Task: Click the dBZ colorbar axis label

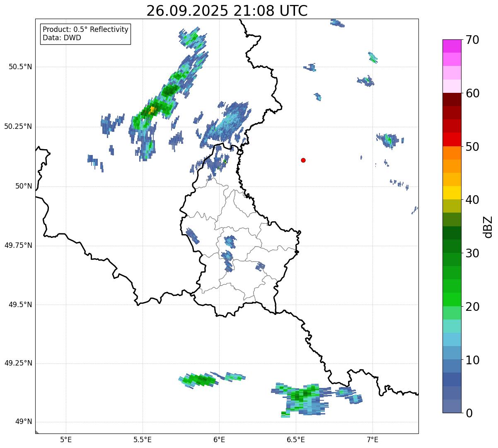Action: tap(488, 227)
